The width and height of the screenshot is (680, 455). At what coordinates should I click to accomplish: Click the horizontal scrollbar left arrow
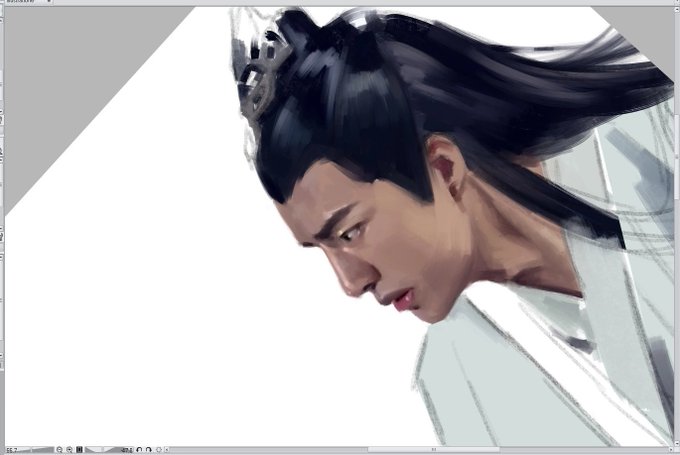pos(167,450)
